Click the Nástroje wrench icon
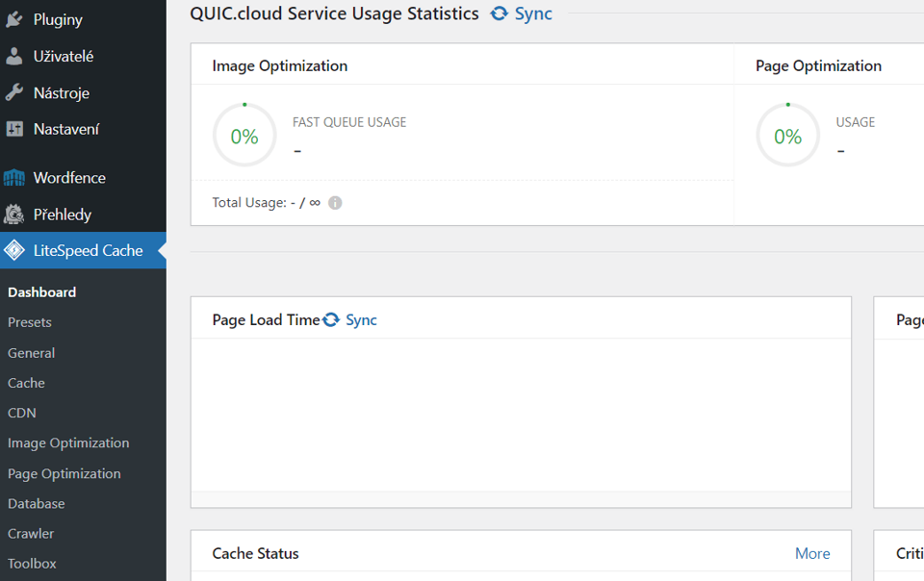The width and height of the screenshot is (924, 581). (14, 93)
